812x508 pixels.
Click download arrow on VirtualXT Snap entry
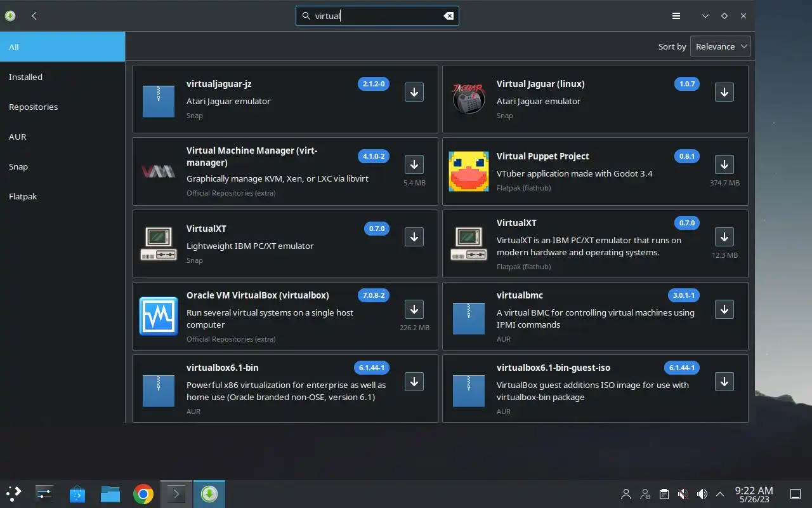click(x=414, y=237)
